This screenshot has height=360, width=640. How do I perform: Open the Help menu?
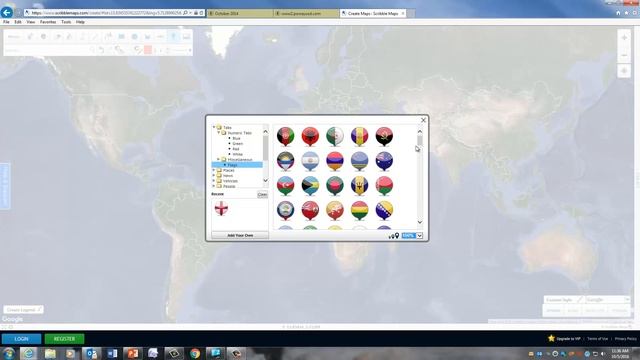(80, 22)
